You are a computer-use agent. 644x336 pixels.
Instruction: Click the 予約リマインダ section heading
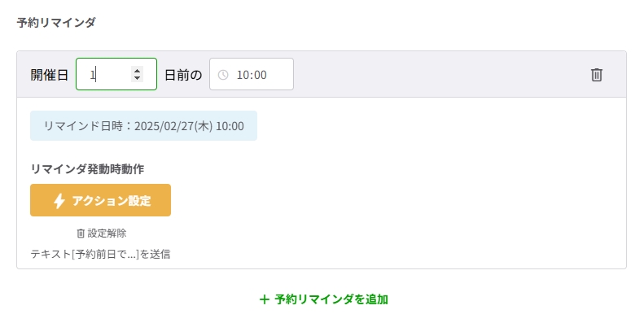[56, 23]
